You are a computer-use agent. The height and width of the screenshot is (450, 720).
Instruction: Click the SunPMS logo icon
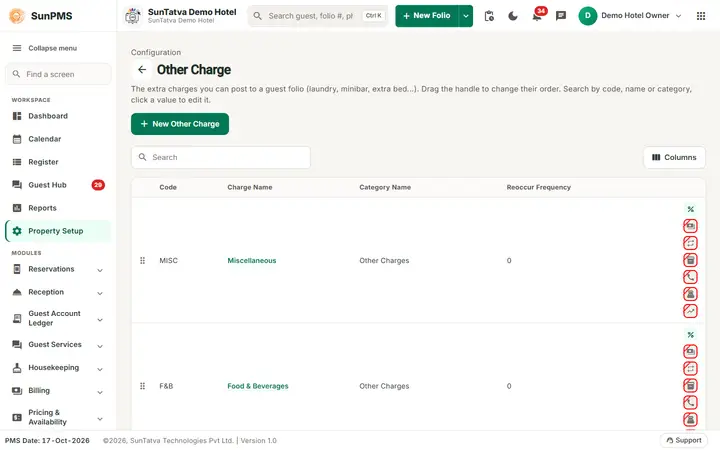pos(17,16)
